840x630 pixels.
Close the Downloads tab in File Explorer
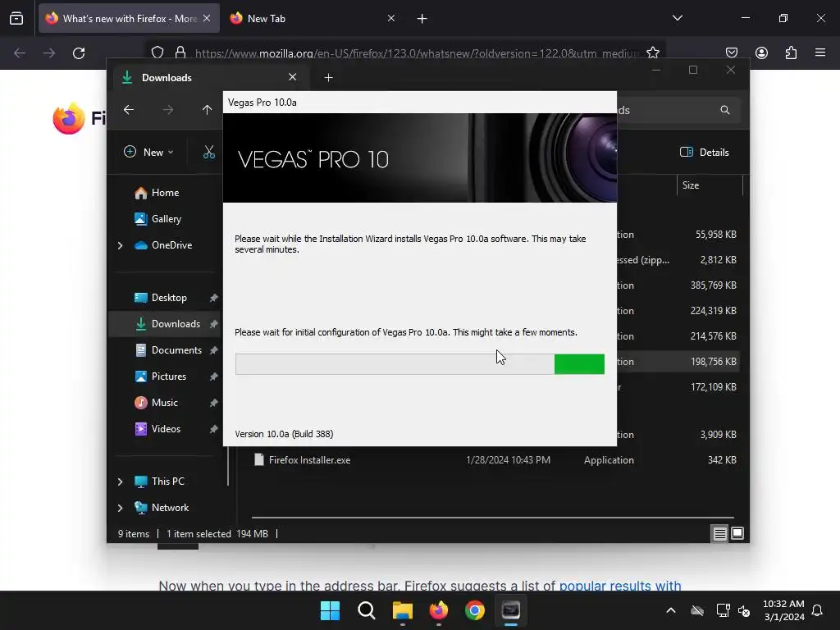click(x=293, y=77)
